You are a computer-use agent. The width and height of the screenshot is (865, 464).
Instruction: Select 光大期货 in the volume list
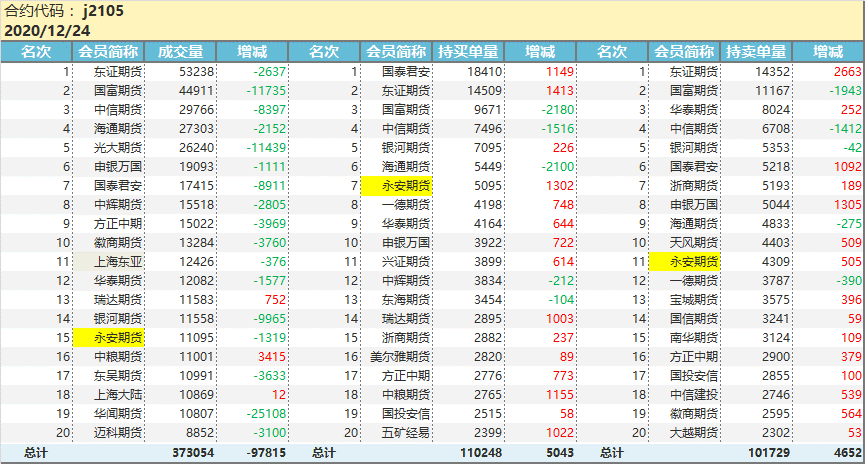pyautogui.click(x=118, y=148)
